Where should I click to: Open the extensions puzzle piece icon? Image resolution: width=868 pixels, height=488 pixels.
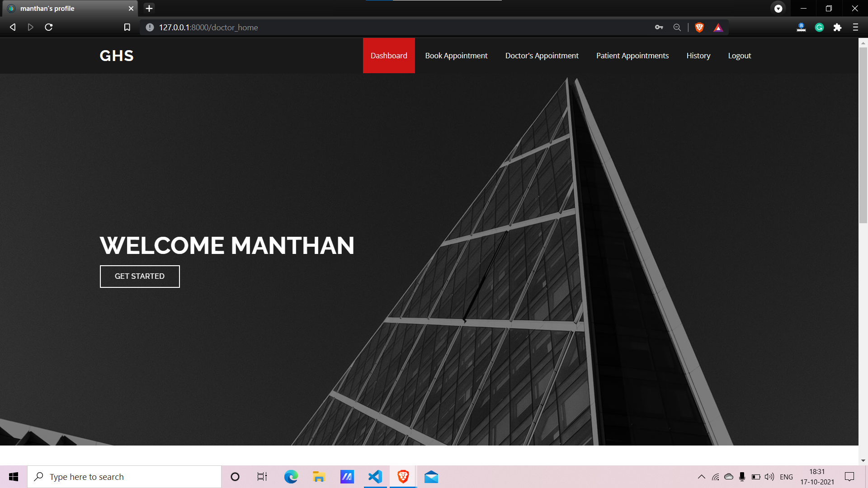tap(837, 27)
